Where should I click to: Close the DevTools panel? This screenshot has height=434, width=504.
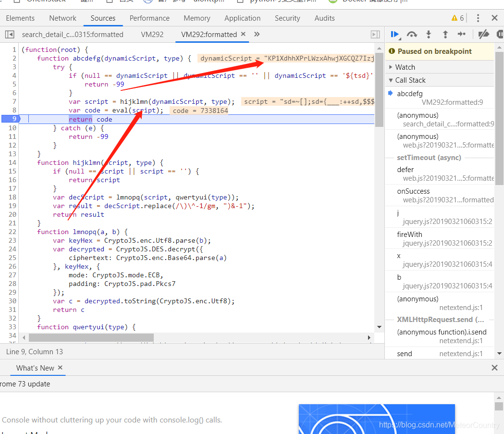tap(495, 18)
